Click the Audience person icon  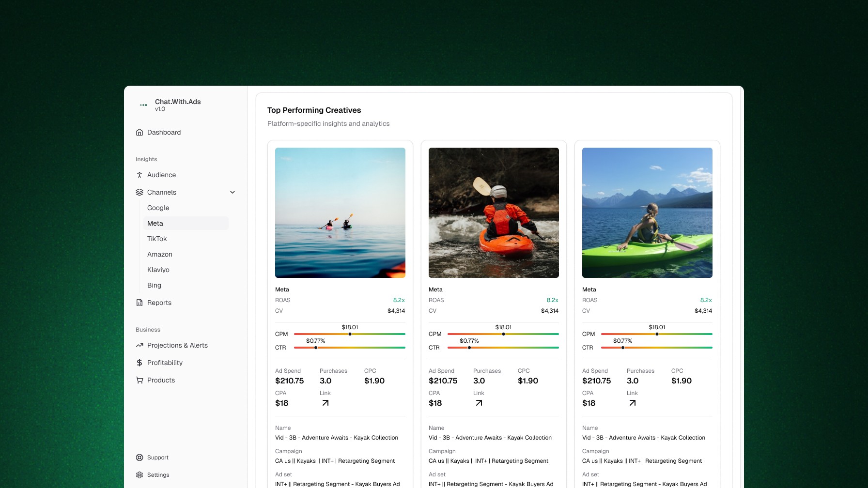[x=139, y=175]
